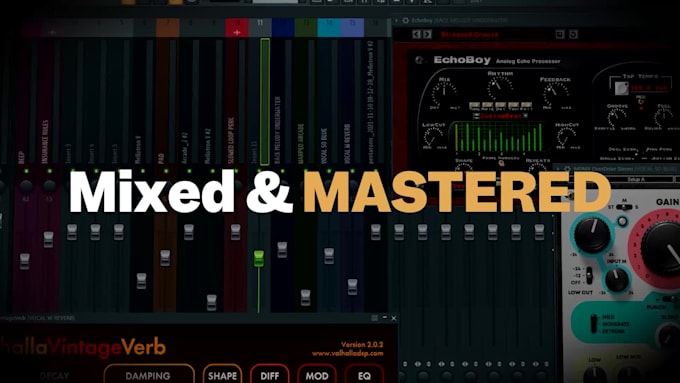The image size is (680, 383).
Task: Click the EchoBoy HighCut knob
Action: 567,137
